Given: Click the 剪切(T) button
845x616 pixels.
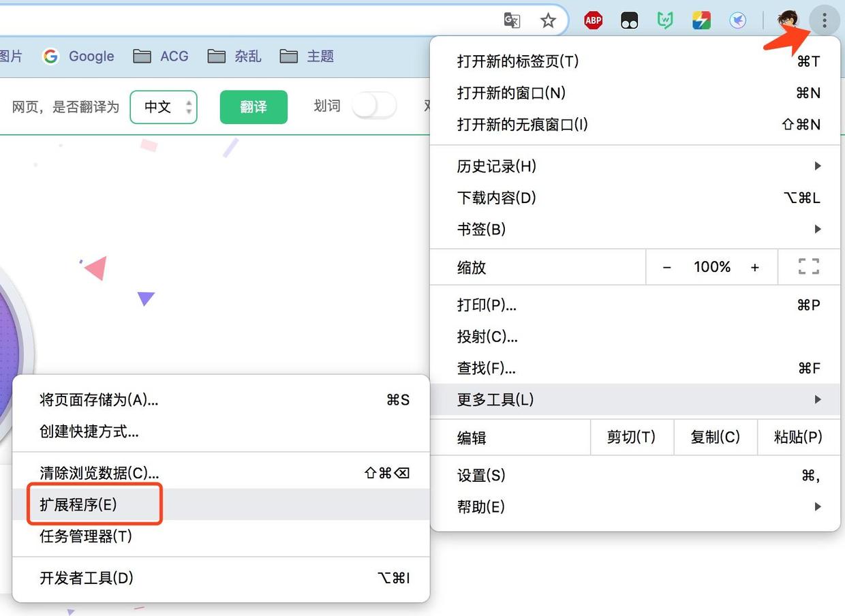Looking at the screenshot, I should (631, 437).
